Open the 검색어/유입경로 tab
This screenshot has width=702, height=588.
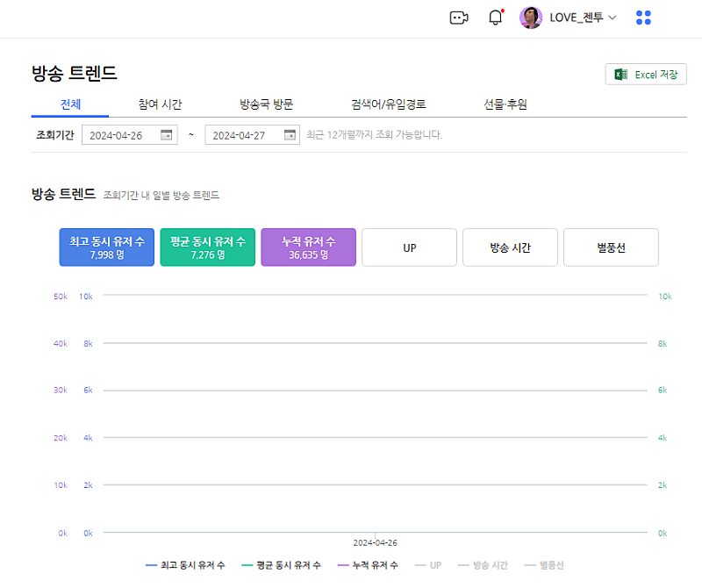(388, 104)
